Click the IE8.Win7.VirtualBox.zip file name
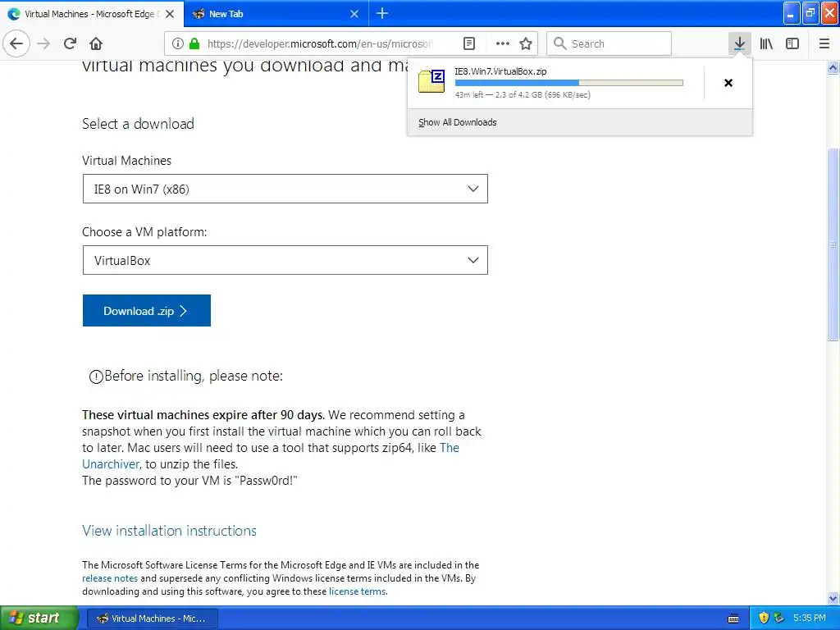 click(500, 71)
